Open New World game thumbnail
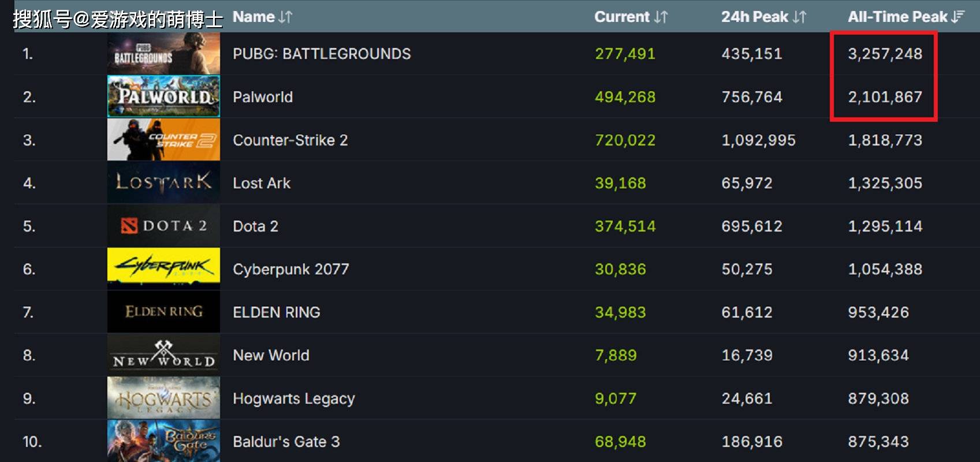This screenshot has width=980, height=462. click(163, 355)
